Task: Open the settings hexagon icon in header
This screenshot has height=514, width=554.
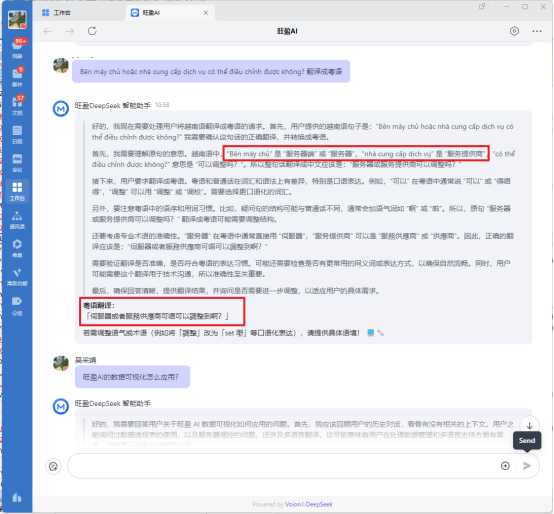Action: pos(514,31)
